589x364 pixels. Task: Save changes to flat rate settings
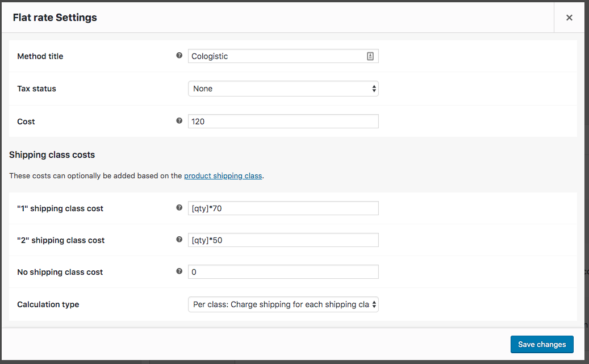point(542,344)
